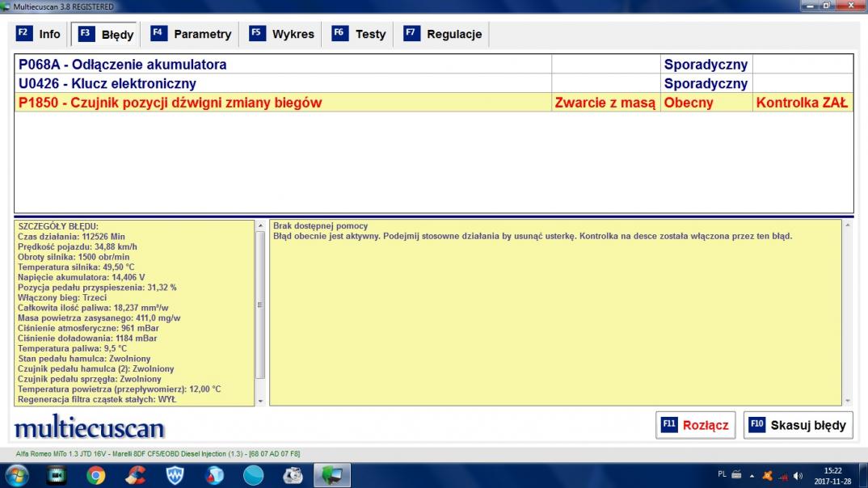Open the Info tab

(x=38, y=34)
